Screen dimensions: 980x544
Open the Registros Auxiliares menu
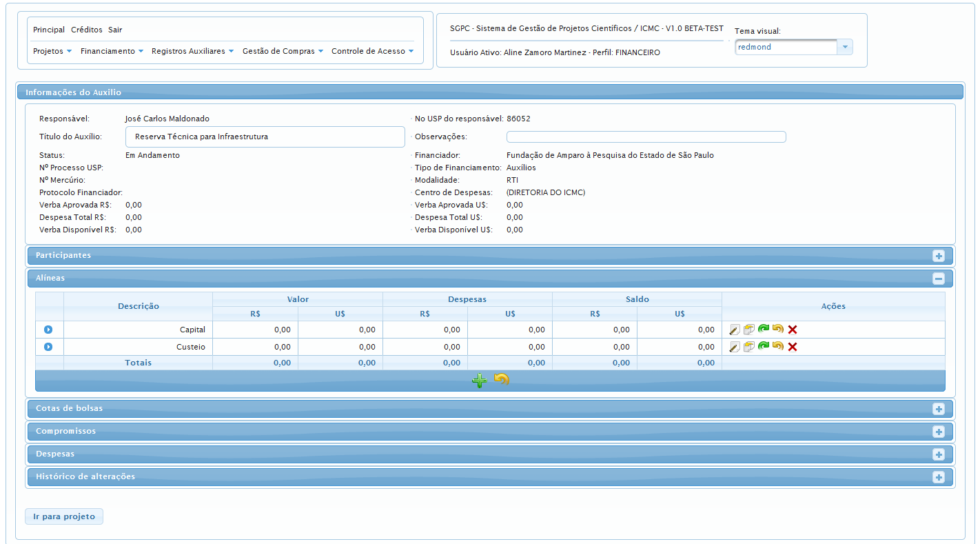193,51
